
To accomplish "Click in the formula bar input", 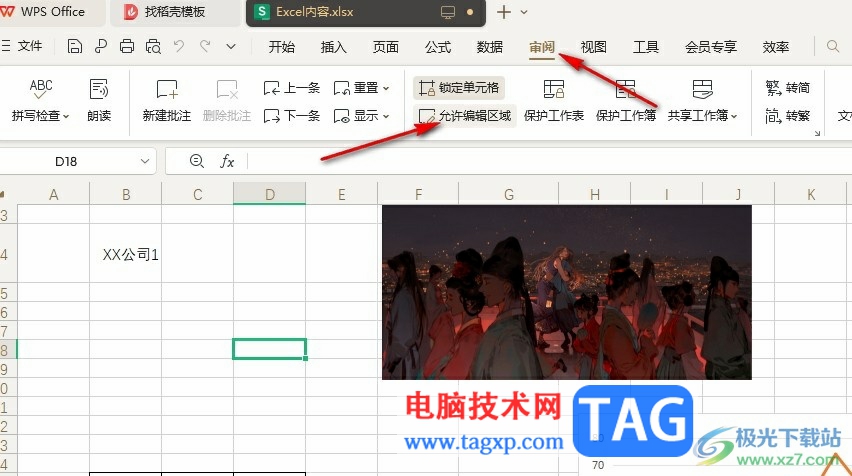I will (549, 161).
